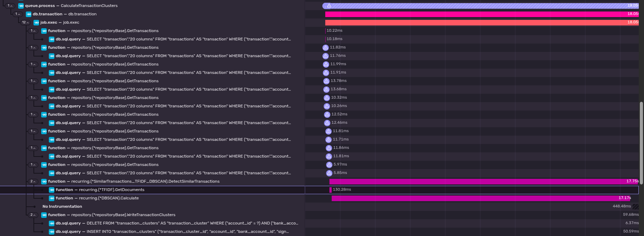Click the 10.22ms duration label

[x=334, y=31]
